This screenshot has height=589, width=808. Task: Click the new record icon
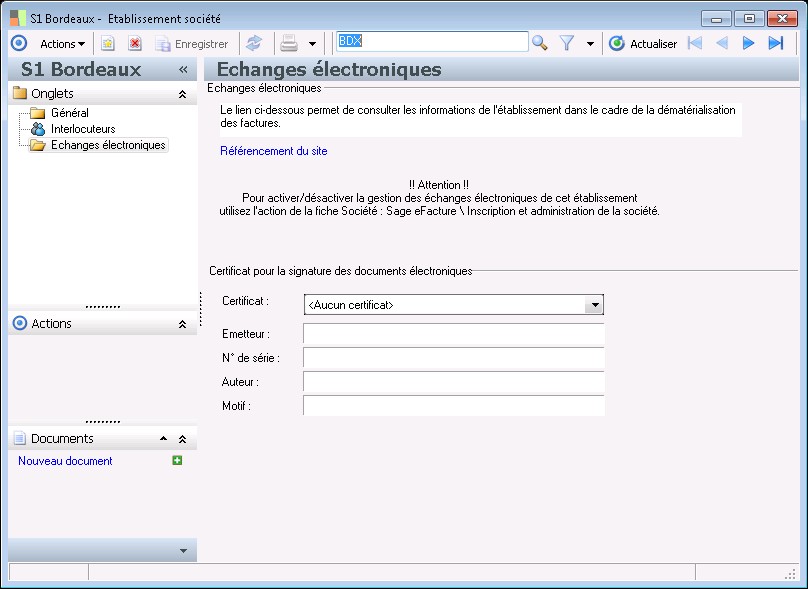[108, 44]
